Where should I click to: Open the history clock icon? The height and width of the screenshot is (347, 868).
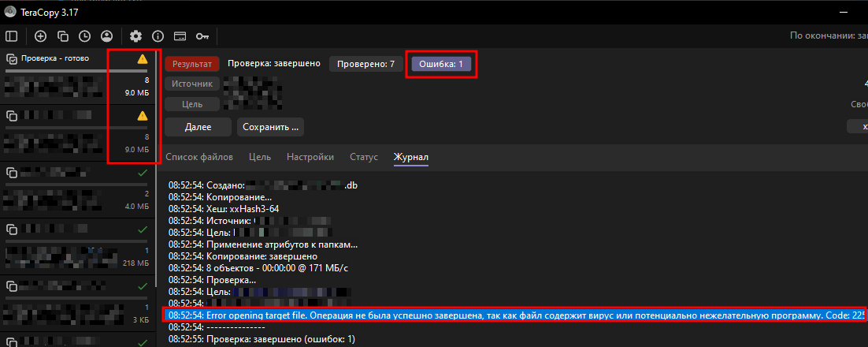click(85, 36)
